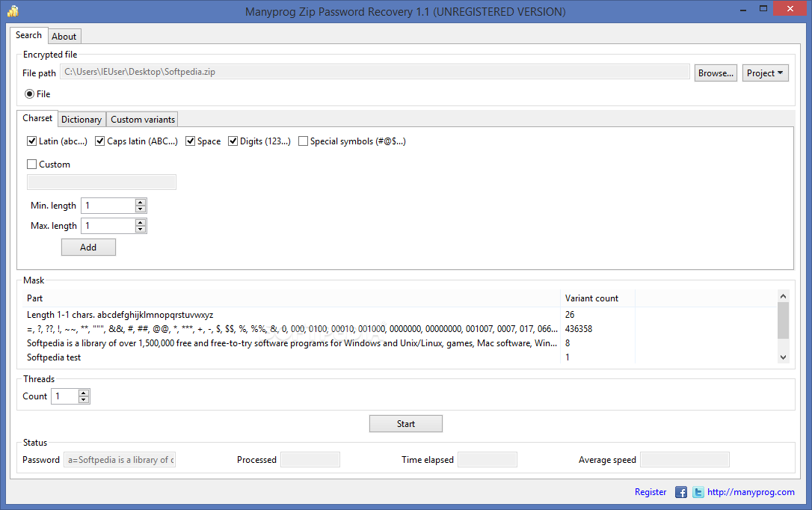The height and width of the screenshot is (510, 812).
Task: Click the Processed status field
Action: (x=310, y=460)
